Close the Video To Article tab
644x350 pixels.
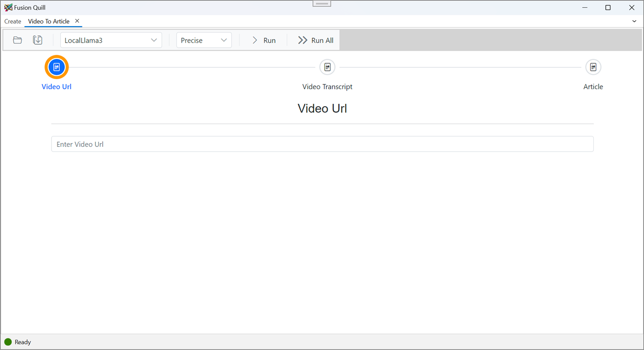pos(77,21)
